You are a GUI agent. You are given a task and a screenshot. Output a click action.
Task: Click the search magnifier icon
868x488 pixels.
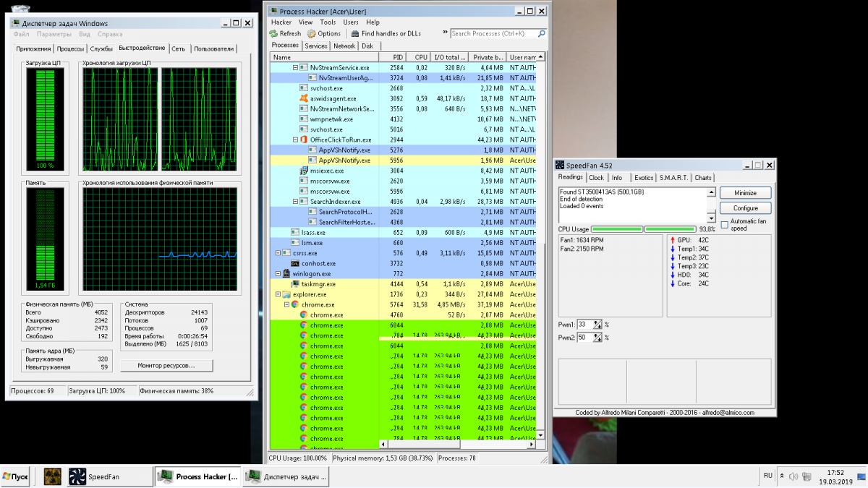click(541, 33)
